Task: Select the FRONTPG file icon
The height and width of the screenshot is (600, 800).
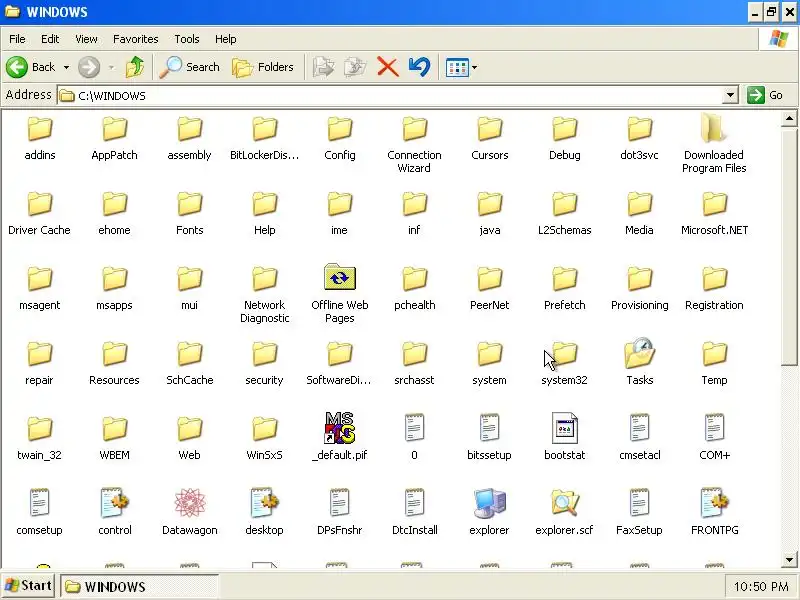Action: (x=714, y=502)
